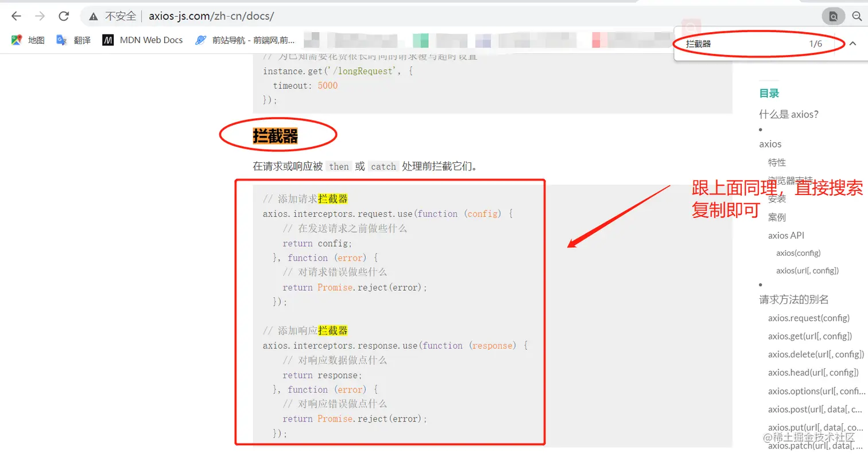Open the axios.get(url[, config]) sidebar link
868x456 pixels.
point(810,336)
